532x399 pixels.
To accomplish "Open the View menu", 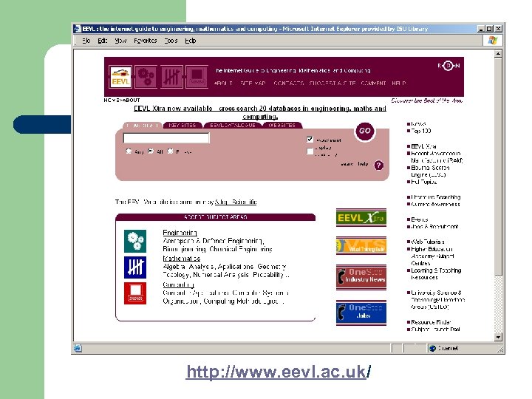I will tap(120, 41).
